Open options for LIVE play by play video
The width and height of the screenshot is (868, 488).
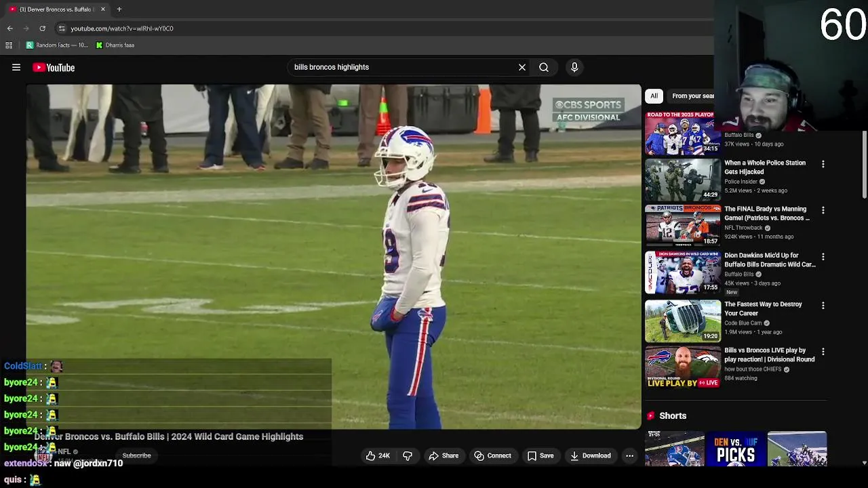click(x=823, y=352)
